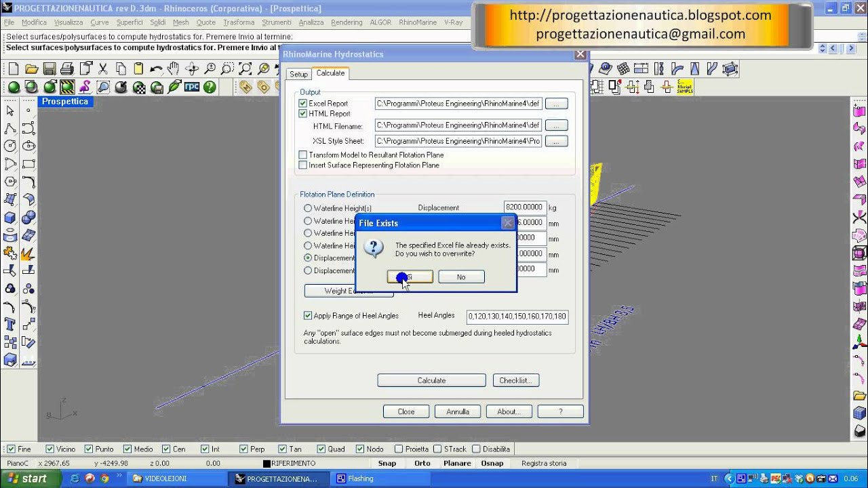This screenshot has height=488, width=868.
Task: Click the Start button on taskbar
Action: 27,479
